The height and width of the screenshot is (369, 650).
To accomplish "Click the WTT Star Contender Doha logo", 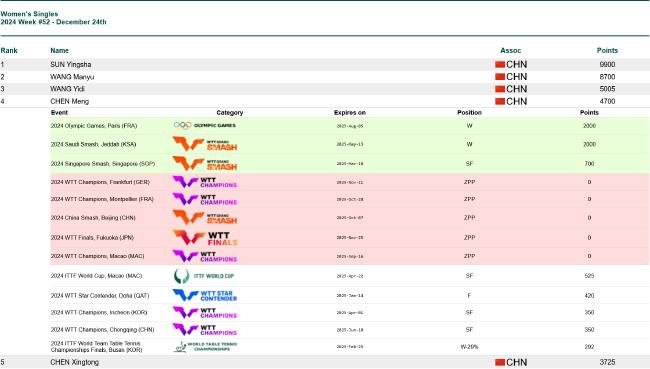I will [204, 296].
